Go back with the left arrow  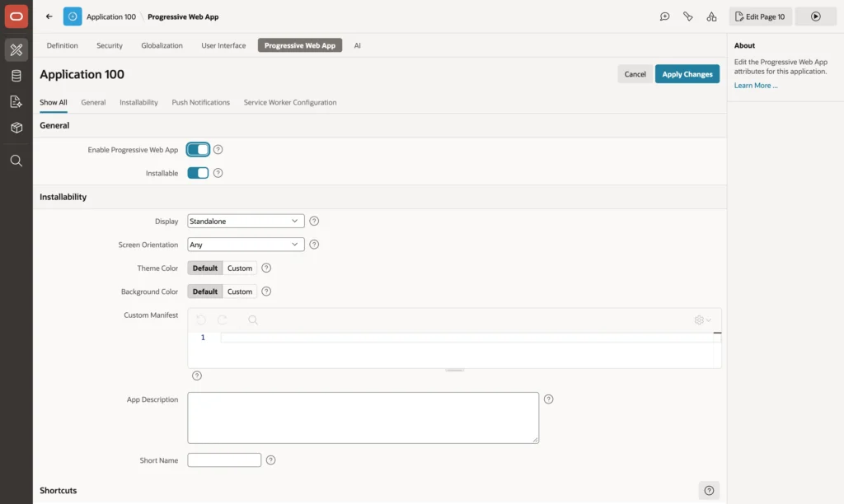click(49, 16)
